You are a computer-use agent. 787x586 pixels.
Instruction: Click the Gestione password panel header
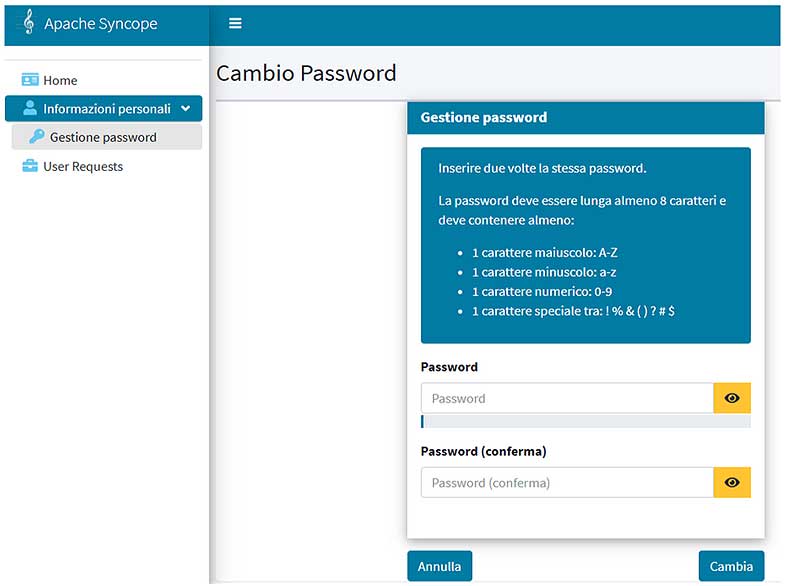point(586,117)
